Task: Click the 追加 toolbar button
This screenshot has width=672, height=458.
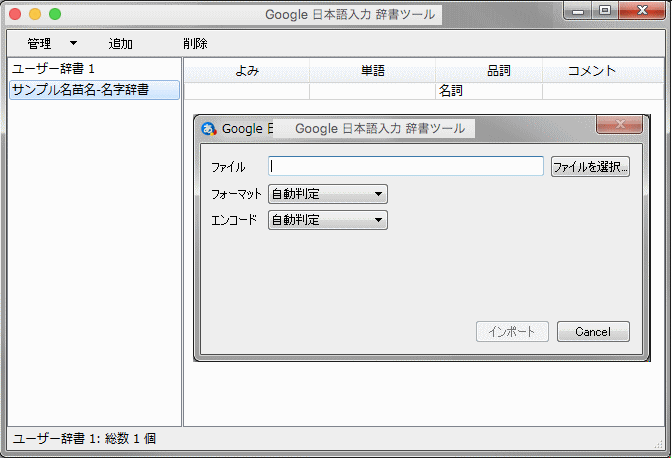Action: tap(120, 43)
